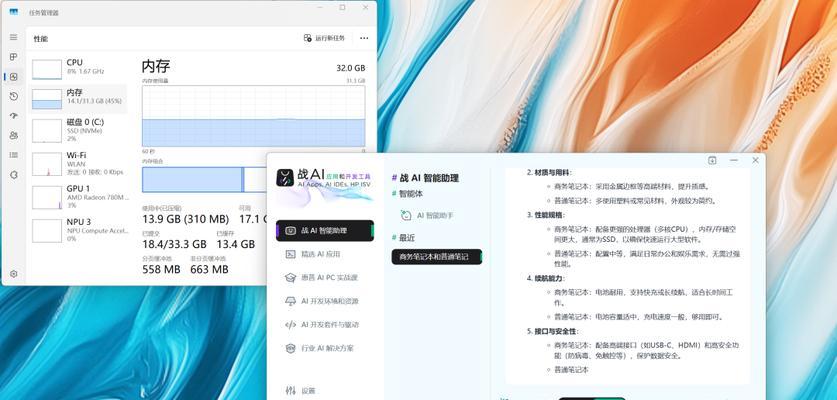Close the Task Manager window

coord(365,7)
